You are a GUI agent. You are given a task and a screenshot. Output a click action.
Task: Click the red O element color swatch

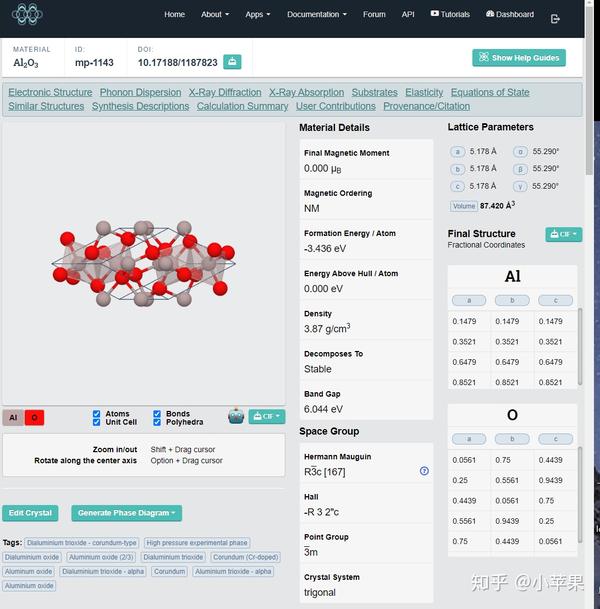[x=34, y=418]
